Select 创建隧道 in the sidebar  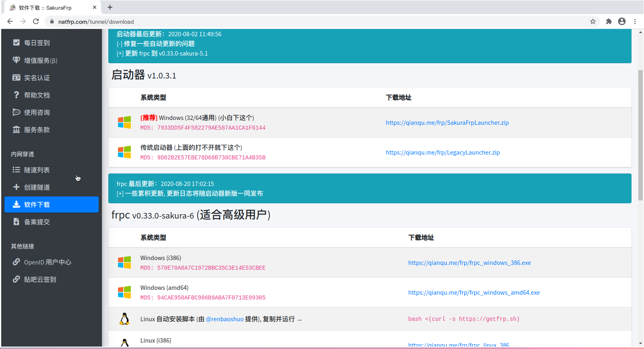click(52, 187)
